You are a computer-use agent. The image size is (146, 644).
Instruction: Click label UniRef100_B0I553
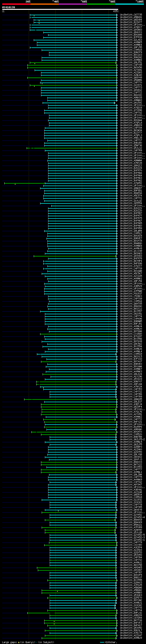[131, 467]
